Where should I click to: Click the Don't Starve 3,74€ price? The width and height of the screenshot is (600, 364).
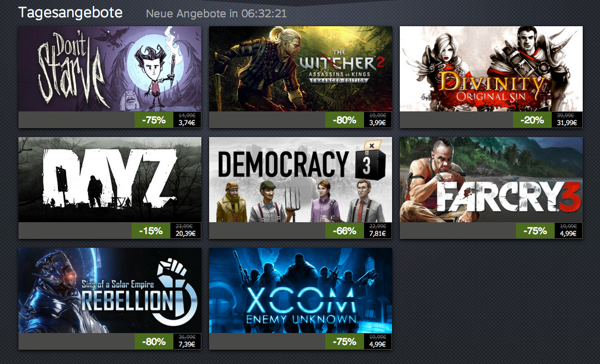186,123
